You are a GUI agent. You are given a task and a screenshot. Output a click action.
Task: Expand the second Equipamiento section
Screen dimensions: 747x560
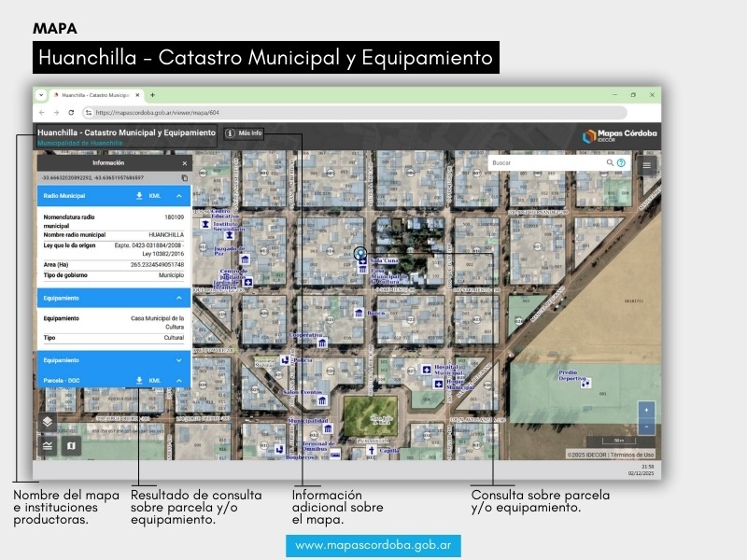(x=179, y=360)
